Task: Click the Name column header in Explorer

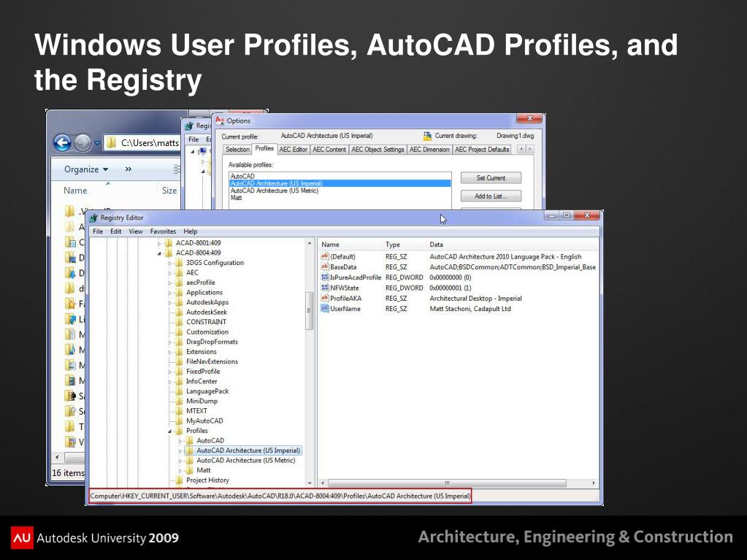Action: pos(75,191)
